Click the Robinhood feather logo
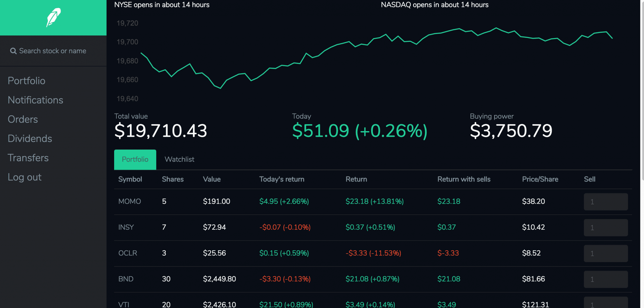Image resolution: width=644 pixels, height=308 pixels. pyautogui.click(x=53, y=18)
